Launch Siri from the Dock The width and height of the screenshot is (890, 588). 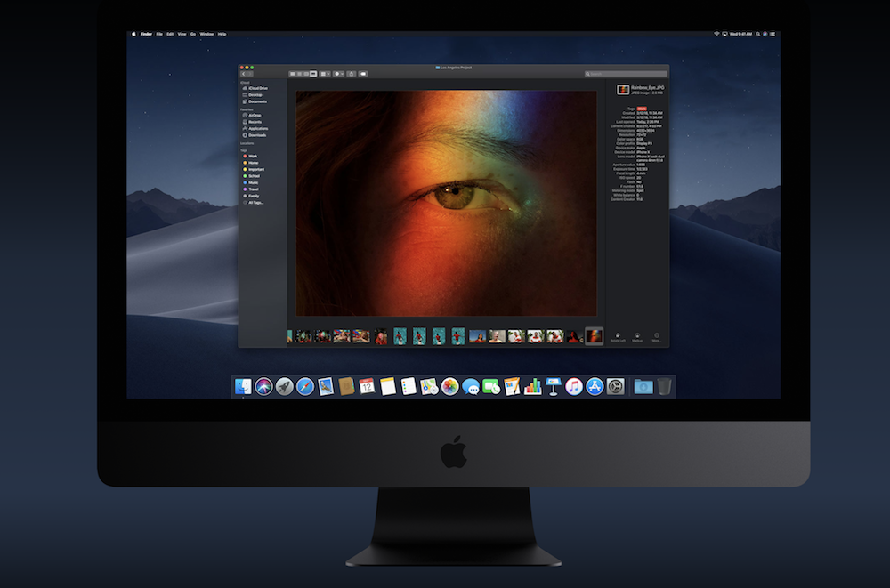pyautogui.click(x=263, y=386)
